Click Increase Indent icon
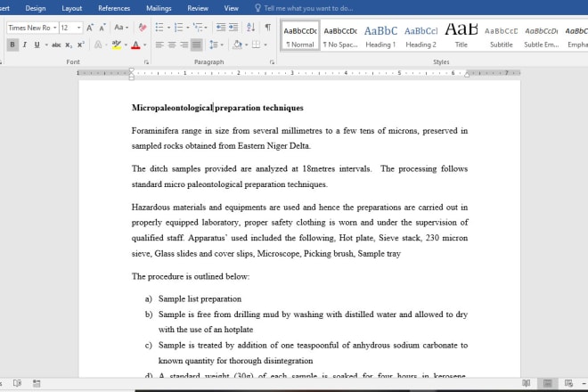 (233, 28)
